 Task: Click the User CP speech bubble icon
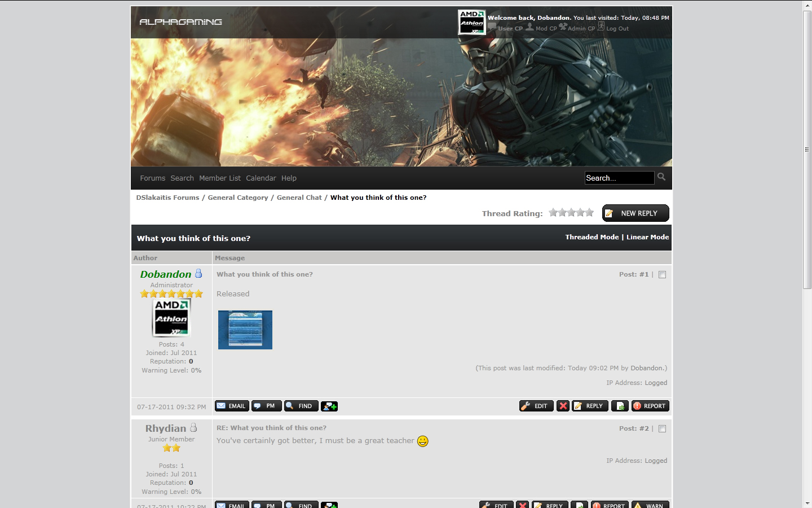492,27
